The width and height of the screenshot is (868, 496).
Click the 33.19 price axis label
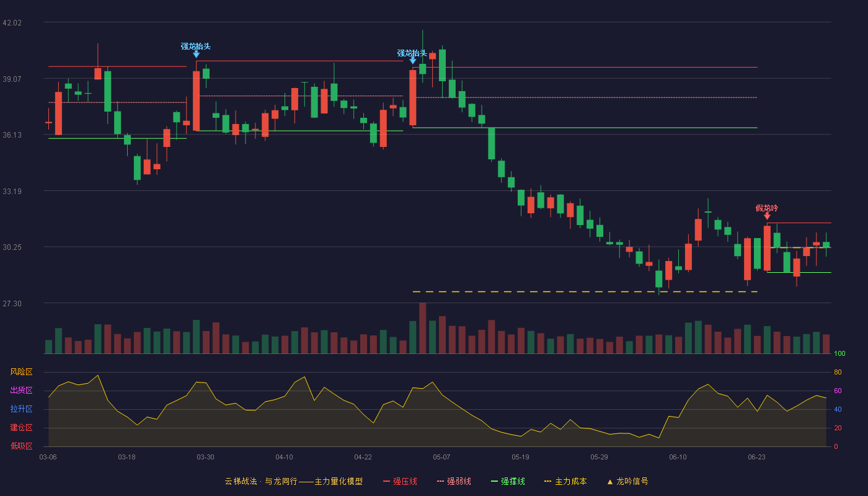(x=12, y=192)
